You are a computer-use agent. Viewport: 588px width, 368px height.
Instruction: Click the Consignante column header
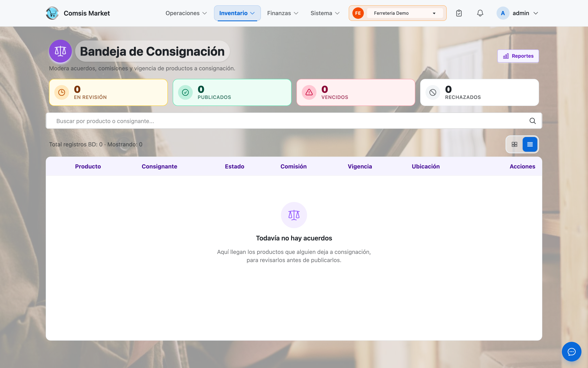click(x=159, y=166)
